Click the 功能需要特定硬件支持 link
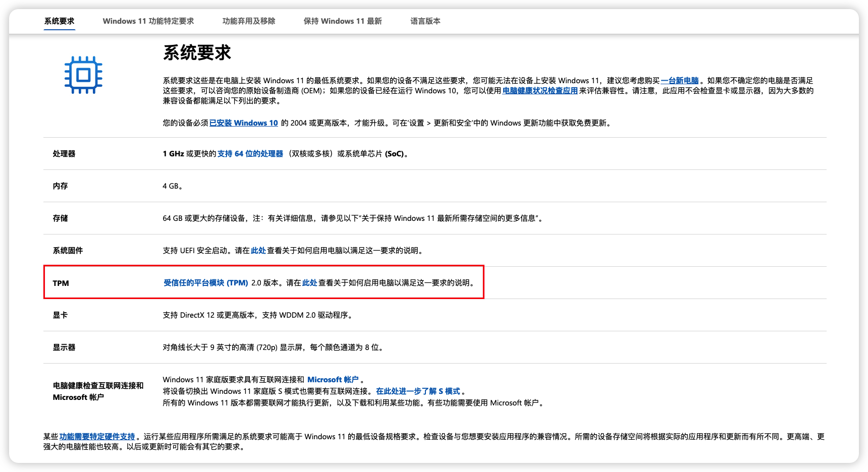 click(97, 435)
